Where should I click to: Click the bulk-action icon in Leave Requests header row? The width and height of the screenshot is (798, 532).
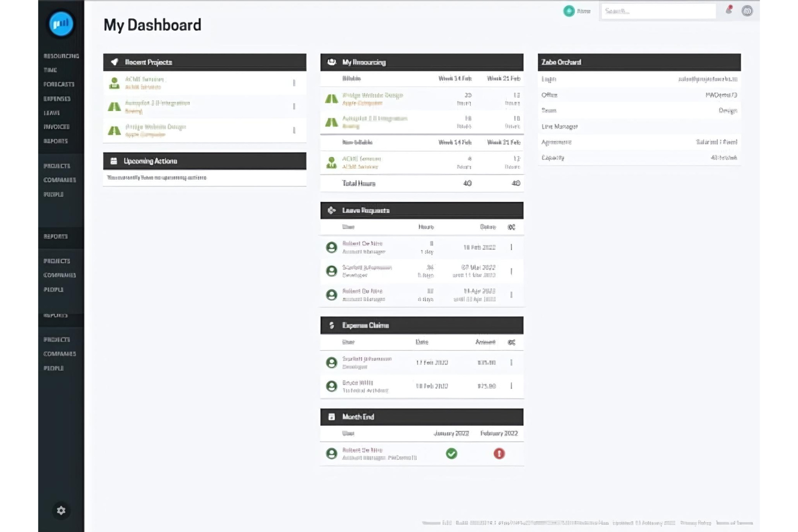(x=511, y=227)
